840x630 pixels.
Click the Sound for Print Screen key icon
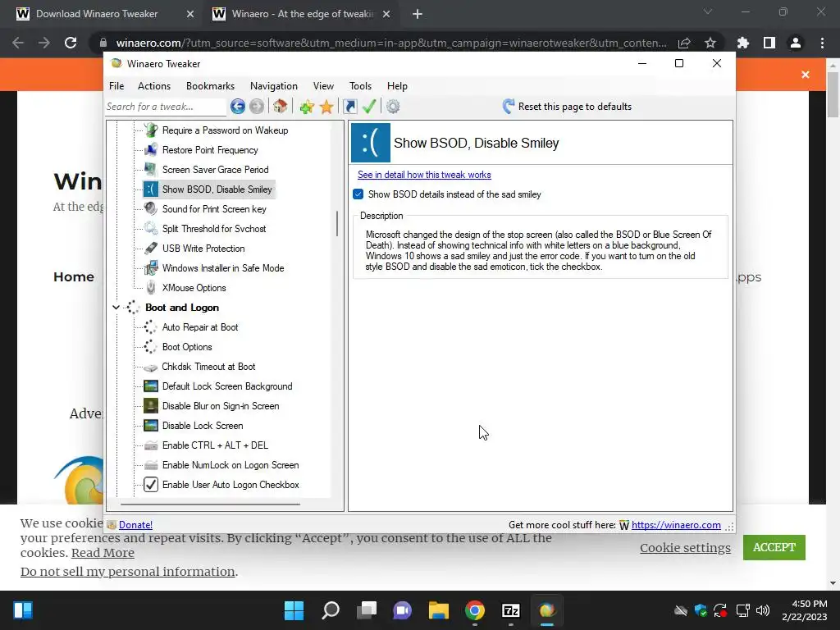(151, 209)
